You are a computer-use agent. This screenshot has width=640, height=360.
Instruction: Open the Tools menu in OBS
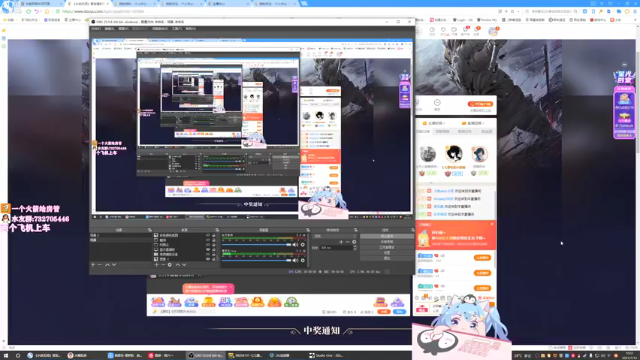(177, 29)
